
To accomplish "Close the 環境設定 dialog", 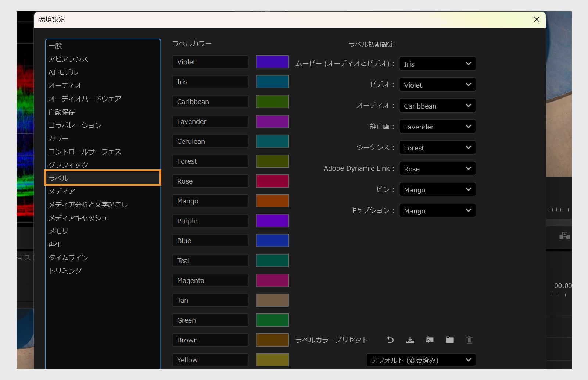I will (x=537, y=19).
